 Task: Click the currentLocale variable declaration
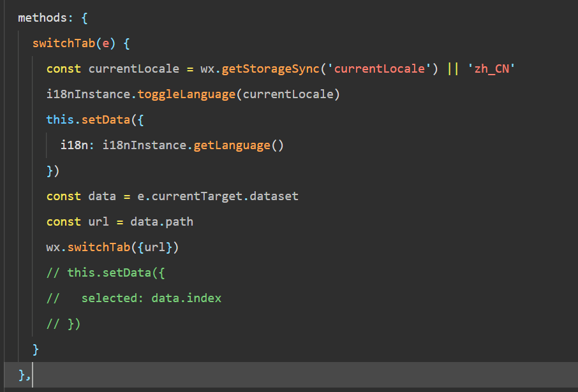pos(134,69)
